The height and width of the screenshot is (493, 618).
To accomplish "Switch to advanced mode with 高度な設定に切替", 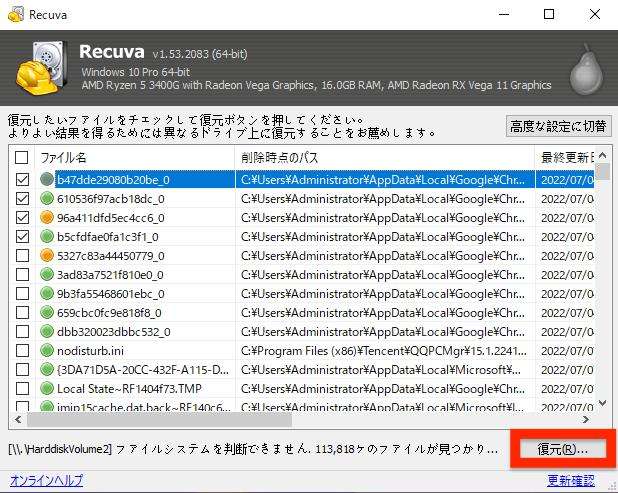I will 558,126.
